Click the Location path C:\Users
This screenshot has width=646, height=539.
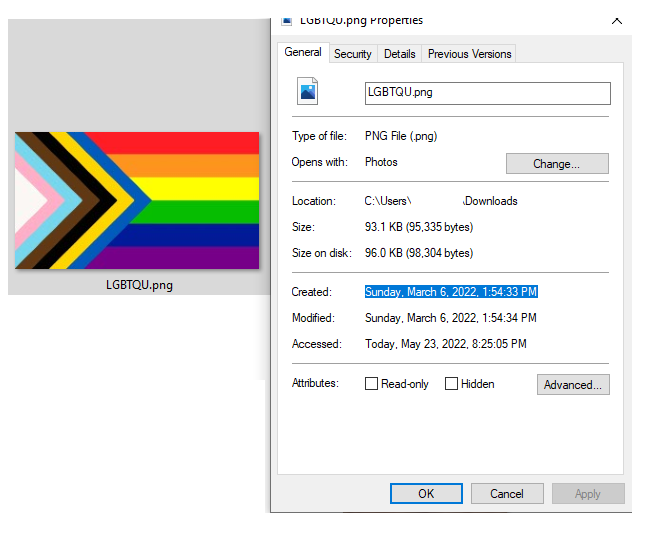441,201
